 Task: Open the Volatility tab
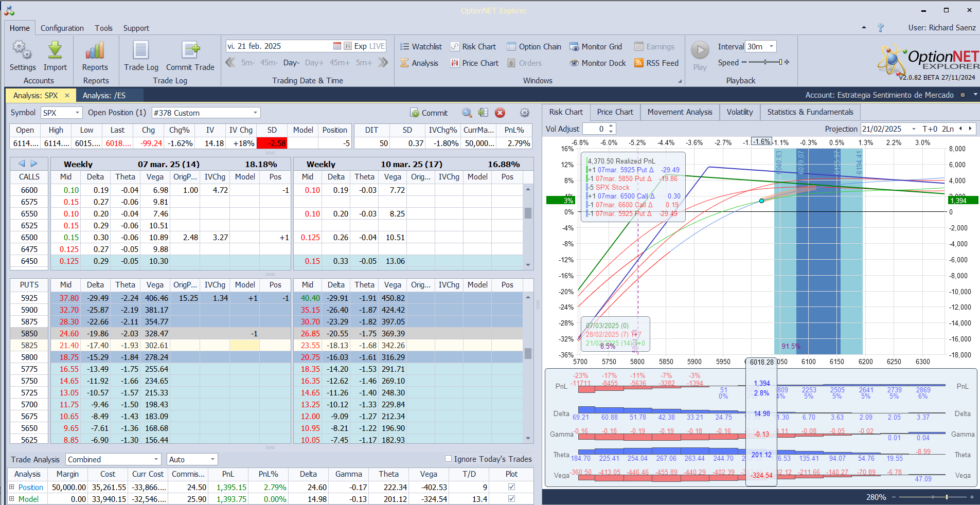tap(740, 112)
